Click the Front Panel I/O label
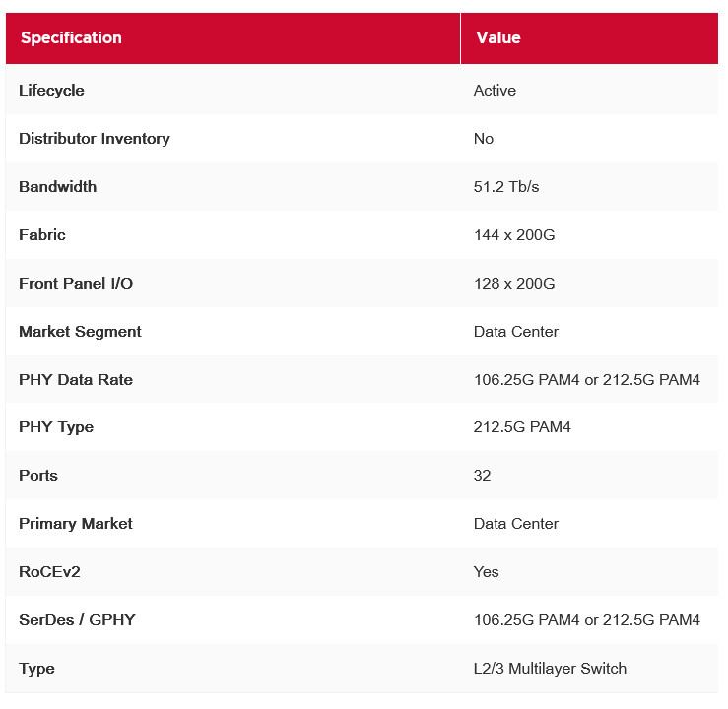 pos(76,283)
